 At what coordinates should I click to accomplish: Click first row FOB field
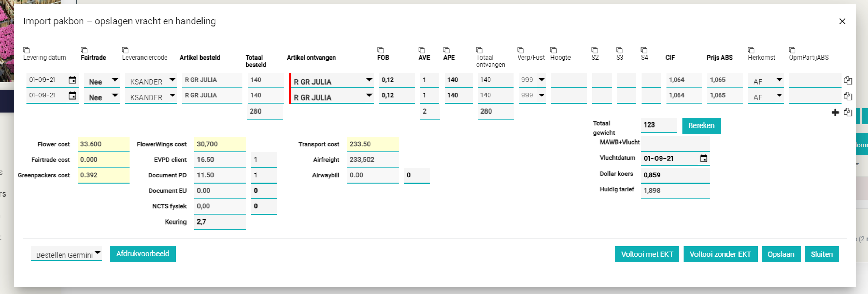[x=397, y=80]
